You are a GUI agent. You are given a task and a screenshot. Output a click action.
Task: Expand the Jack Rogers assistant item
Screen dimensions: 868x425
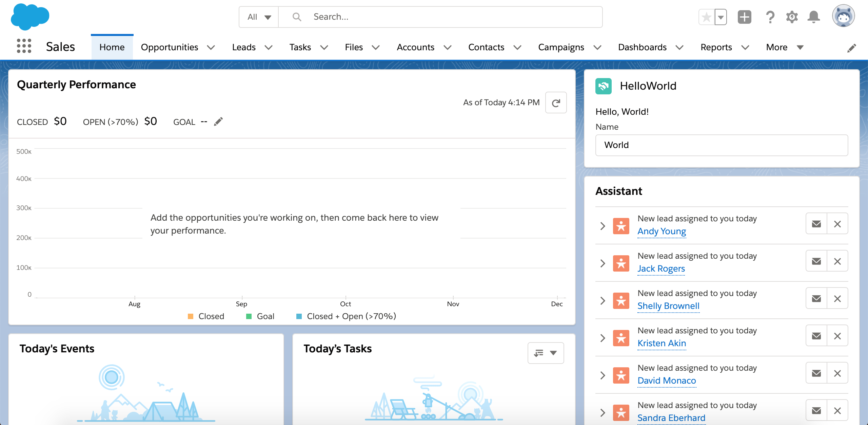[x=603, y=263]
